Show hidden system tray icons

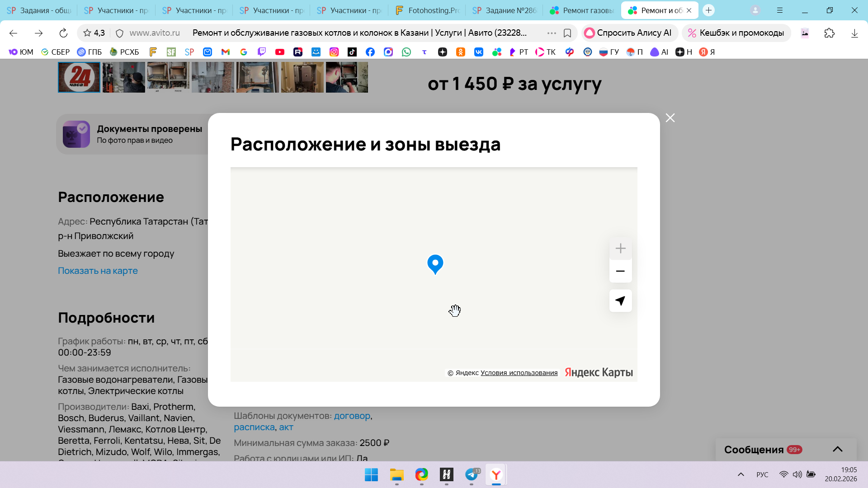click(x=741, y=474)
